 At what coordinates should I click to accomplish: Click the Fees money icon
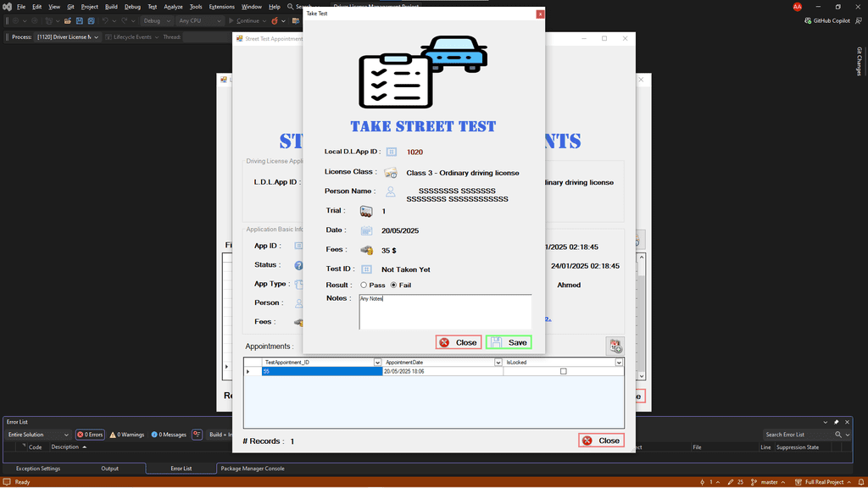(366, 250)
